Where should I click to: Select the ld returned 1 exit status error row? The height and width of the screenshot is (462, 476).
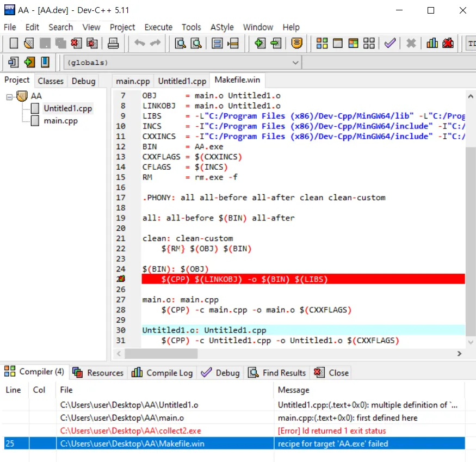[x=234, y=430]
